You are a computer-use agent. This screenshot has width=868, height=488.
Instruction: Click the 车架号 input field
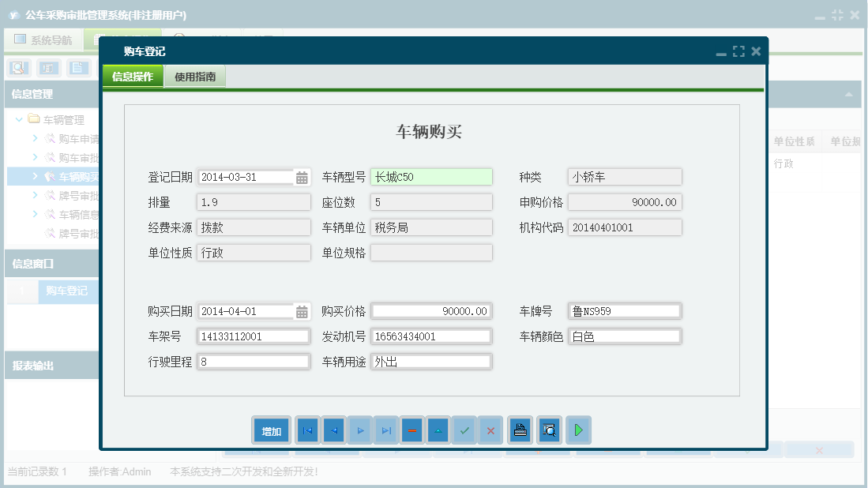(x=254, y=336)
